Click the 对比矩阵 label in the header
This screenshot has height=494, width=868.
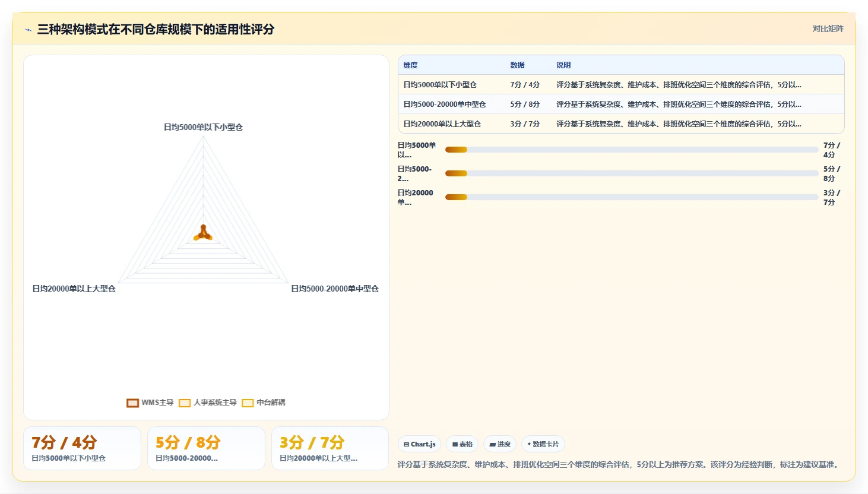coord(828,28)
